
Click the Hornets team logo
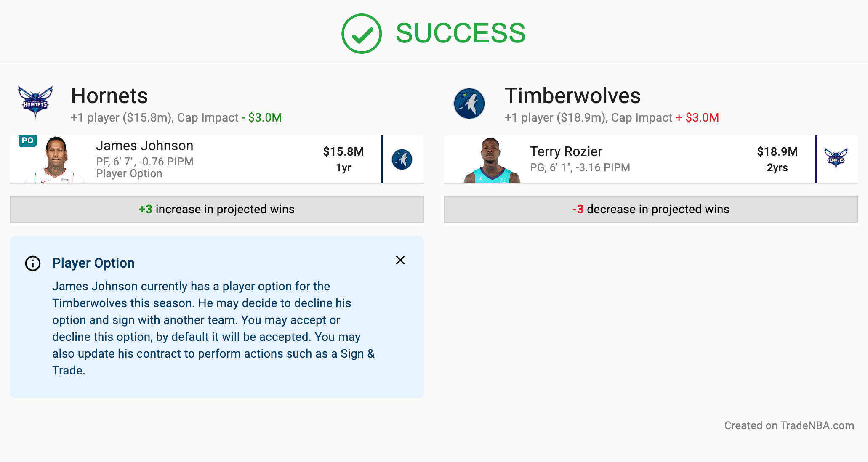click(35, 103)
